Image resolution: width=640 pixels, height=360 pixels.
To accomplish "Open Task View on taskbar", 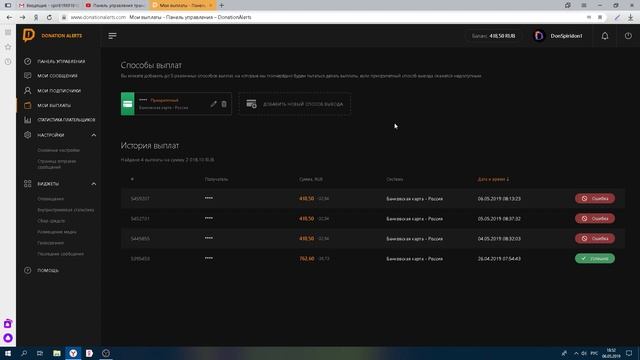I will pos(40,353).
